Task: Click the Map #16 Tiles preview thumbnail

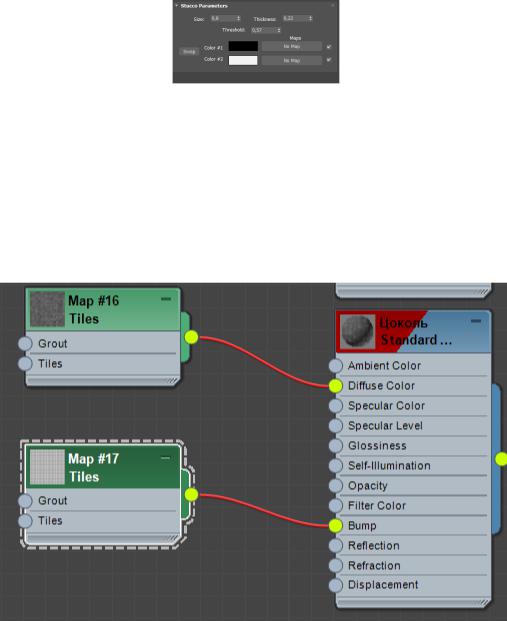Action: (47, 309)
